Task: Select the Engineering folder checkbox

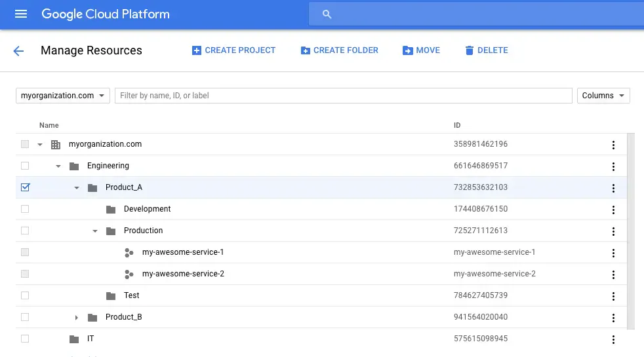Action: [x=25, y=166]
